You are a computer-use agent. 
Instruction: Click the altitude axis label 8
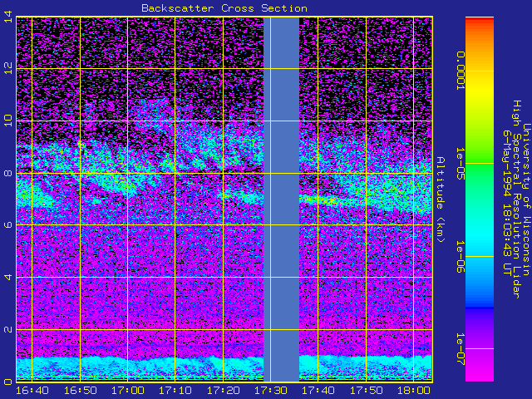point(8,174)
